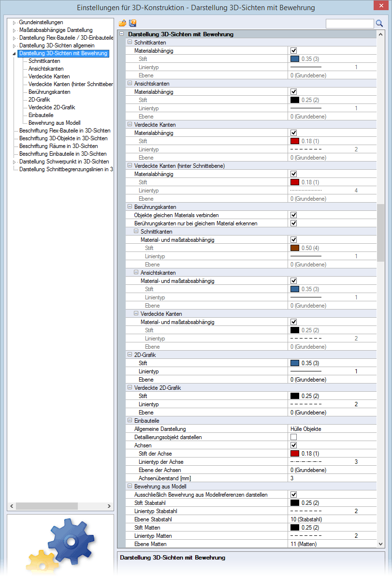Click Stift Stabstahl black swatch
392x576 pixels.
(x=295, y=503)
